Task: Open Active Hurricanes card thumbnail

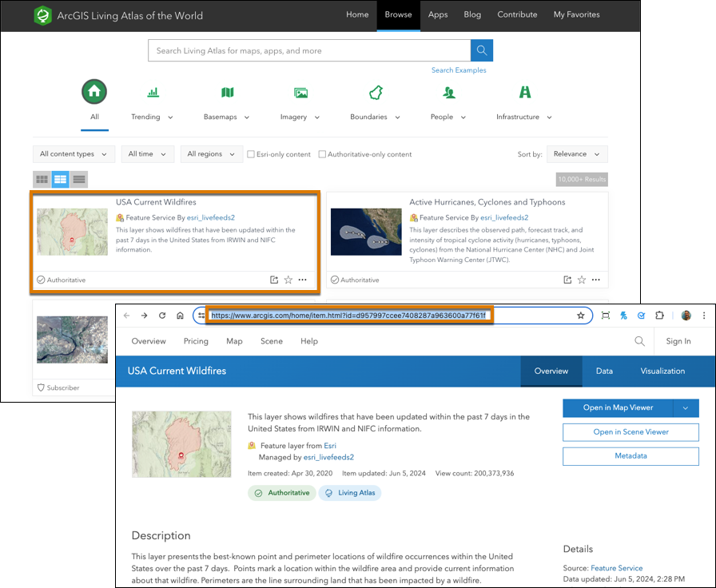Action: [x=366, y=232]
